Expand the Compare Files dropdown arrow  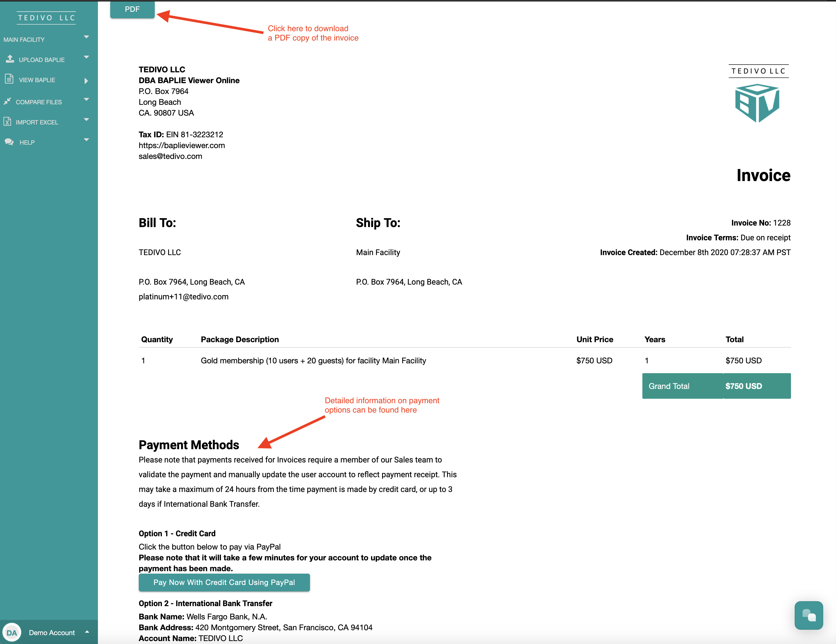tap(86, 99)
